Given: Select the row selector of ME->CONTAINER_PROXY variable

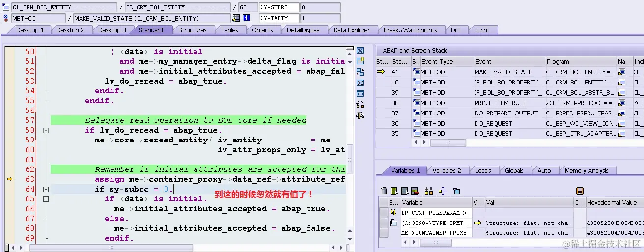Looking at the screenshot, I should point(384,233).
